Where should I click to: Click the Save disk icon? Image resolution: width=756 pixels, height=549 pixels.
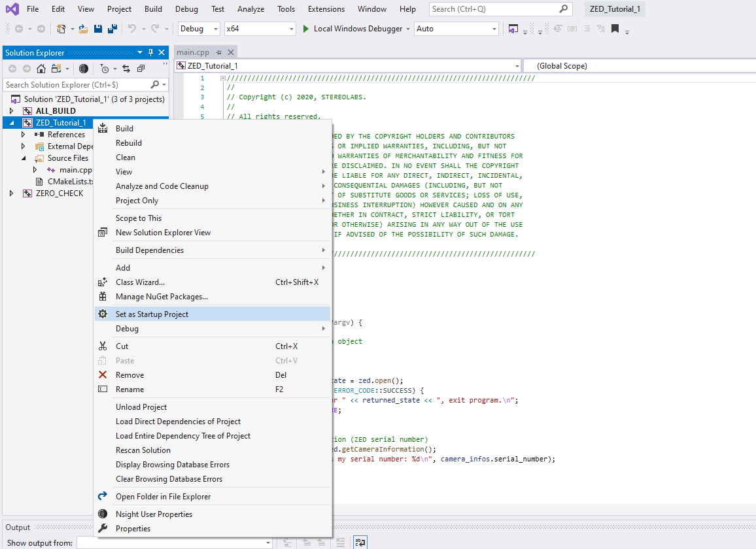(98, 29)
